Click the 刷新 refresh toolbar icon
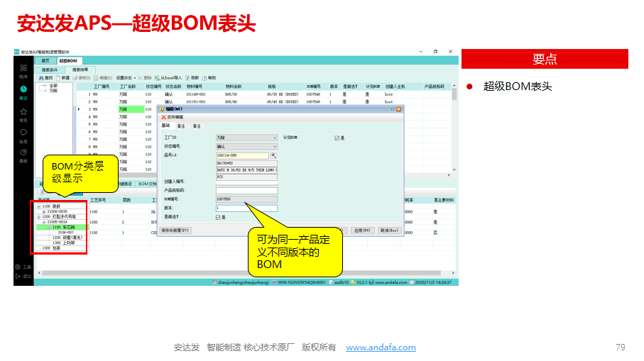This screenshot has height=361, width=644. tap(187, 78)
